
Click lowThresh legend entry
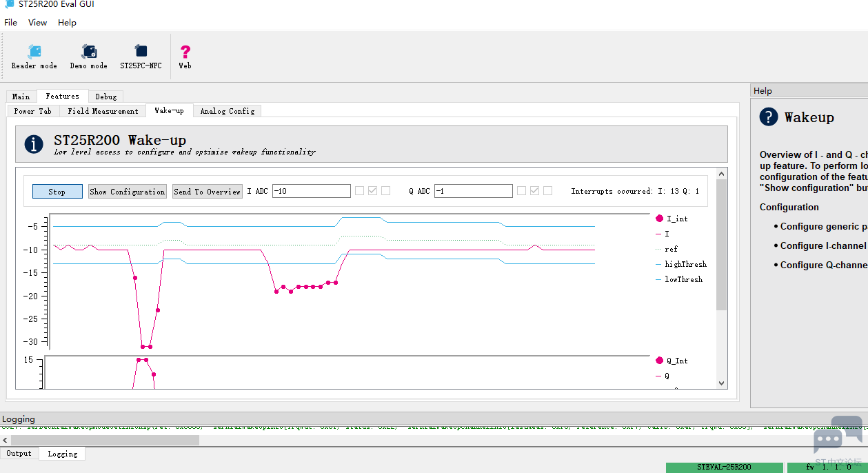point(679,279)
